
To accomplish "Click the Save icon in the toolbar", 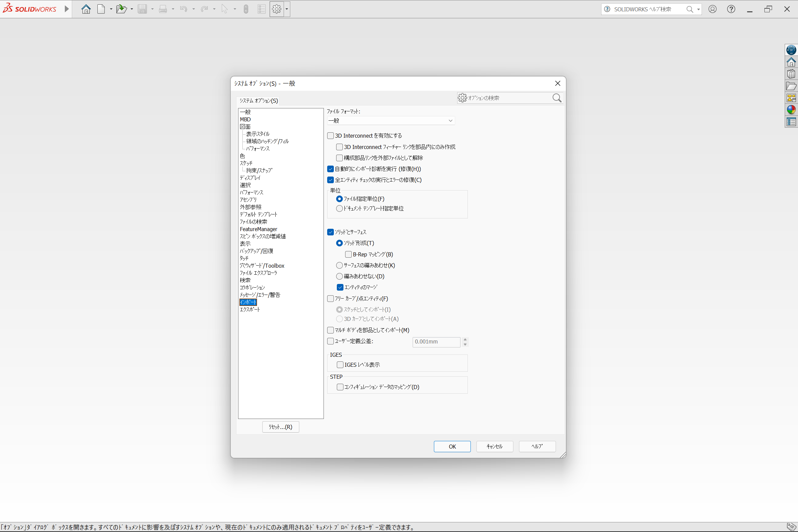I will pyautogui.click(x=142, y=9).
